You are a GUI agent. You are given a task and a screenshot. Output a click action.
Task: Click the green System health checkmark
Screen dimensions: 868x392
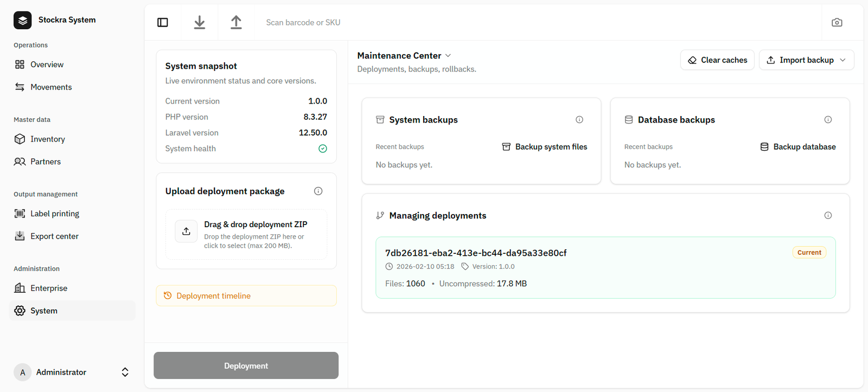[x=323, y=149]
